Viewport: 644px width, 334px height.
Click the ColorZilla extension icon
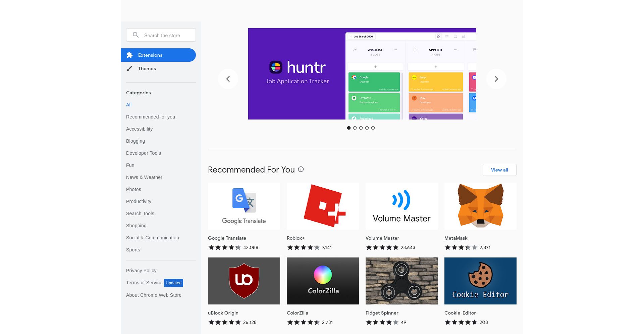[x=323, y=281]
